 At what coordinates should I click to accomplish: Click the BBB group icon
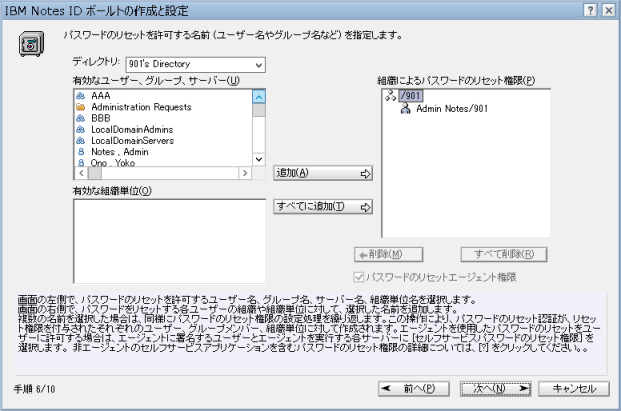click(x=80, y=118)
